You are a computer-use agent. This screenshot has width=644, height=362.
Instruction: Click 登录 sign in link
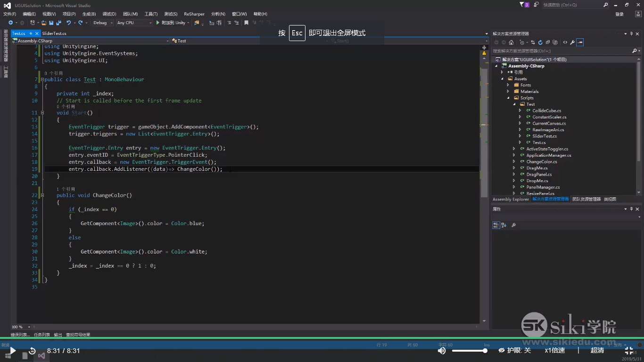tap(619, 14)
